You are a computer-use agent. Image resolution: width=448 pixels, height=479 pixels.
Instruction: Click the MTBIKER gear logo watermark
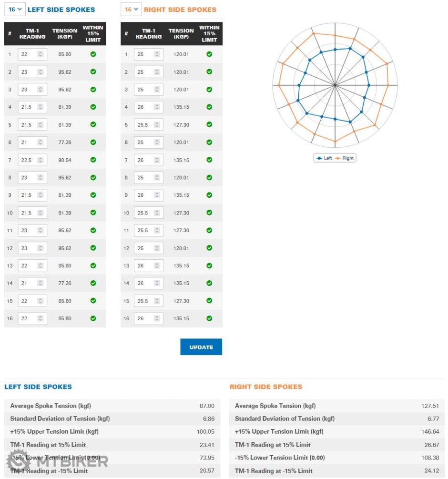[18, 461]
